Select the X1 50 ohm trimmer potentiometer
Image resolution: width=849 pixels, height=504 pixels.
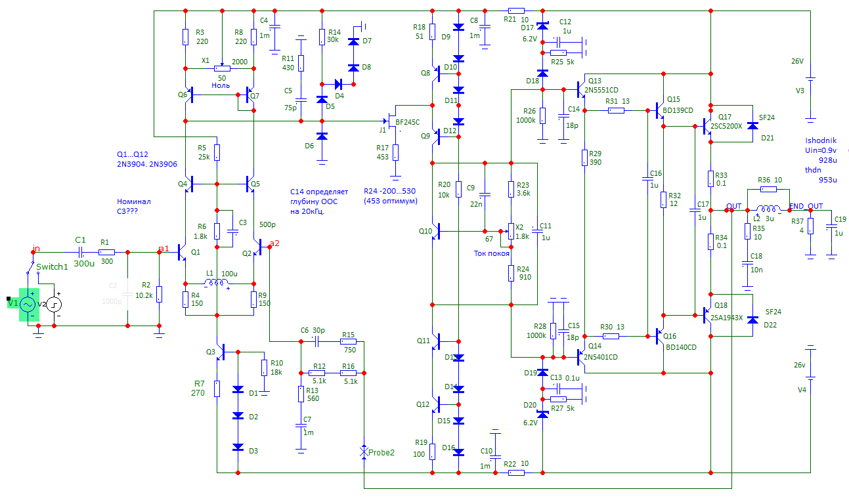(x=223, y=68)
